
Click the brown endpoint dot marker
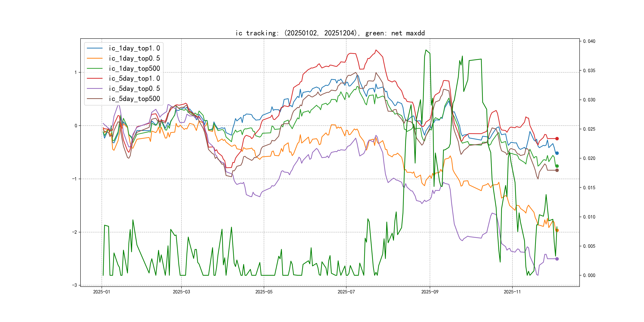point(557,170)
